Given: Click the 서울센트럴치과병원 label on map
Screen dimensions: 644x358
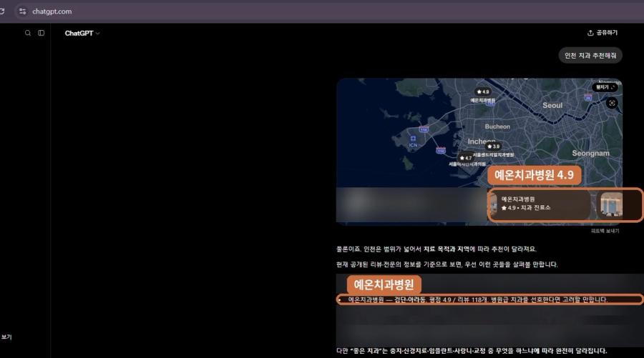Looking at the screenshot, I should (493, 155).
